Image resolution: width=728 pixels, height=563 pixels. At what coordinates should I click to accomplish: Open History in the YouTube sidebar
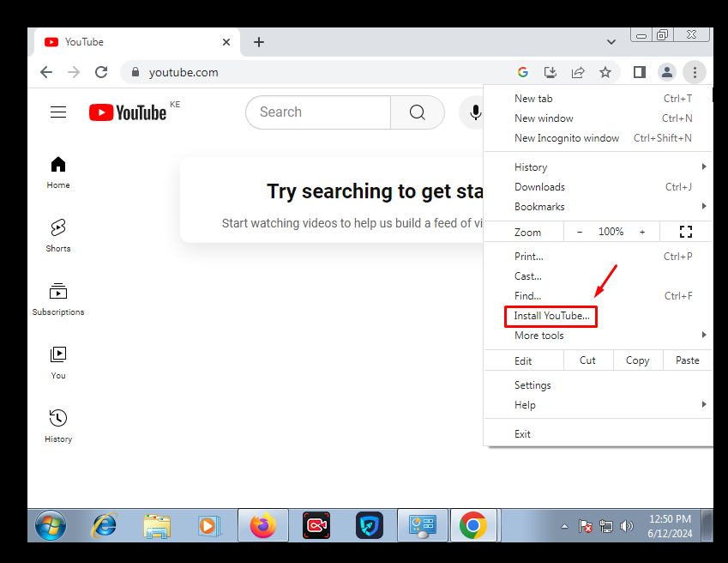point(58,426)
